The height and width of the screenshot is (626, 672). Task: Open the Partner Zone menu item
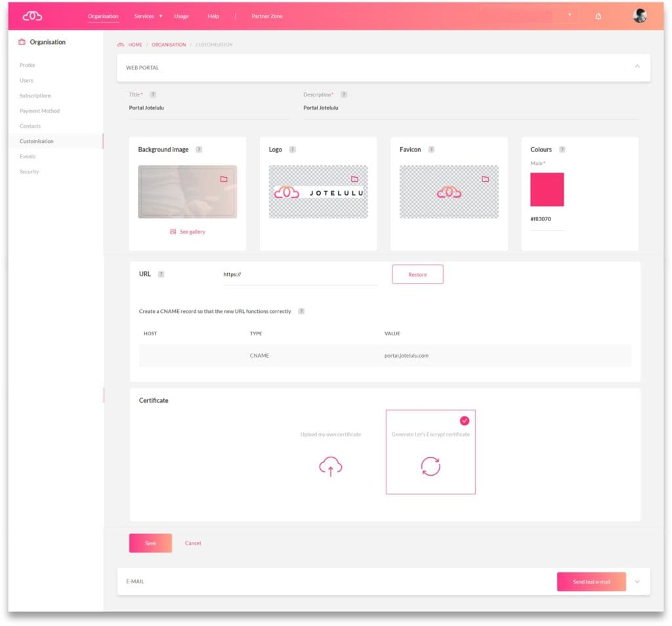(267, 16)
